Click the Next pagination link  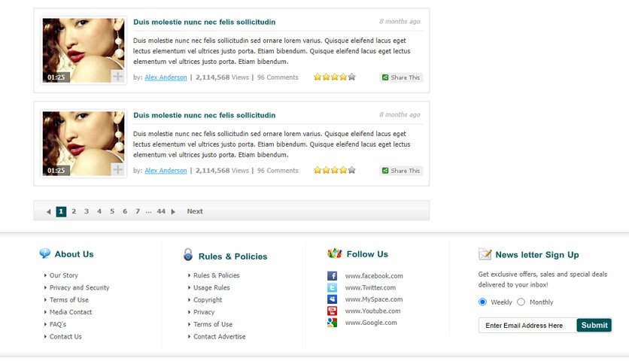(195, 211)
